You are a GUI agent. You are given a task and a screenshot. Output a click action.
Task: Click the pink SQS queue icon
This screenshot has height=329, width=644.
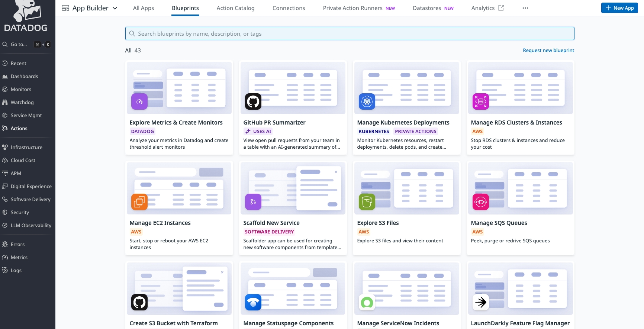480,202
